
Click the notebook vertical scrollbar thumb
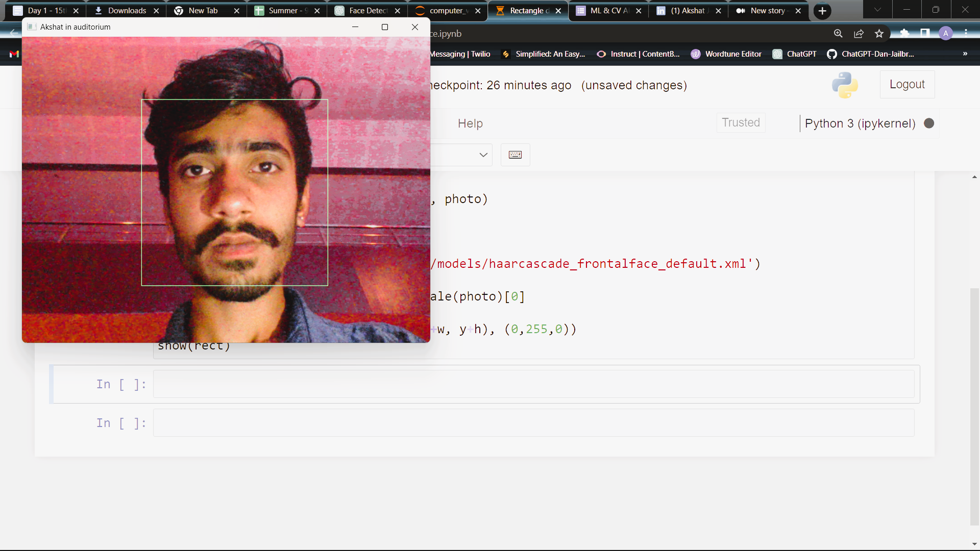(x=974, y=406)
